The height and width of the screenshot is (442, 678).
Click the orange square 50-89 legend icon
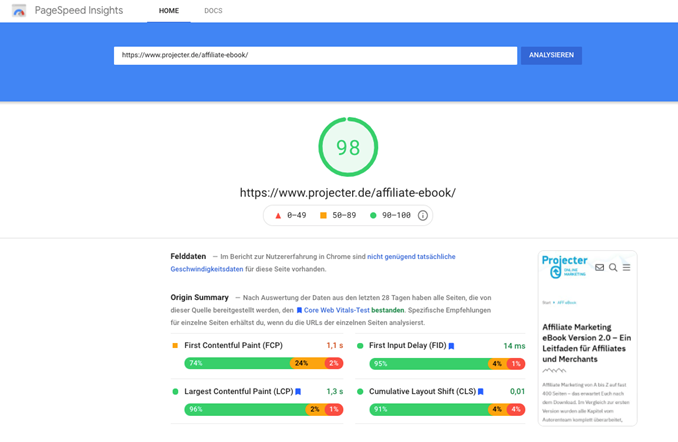point(323,215)
